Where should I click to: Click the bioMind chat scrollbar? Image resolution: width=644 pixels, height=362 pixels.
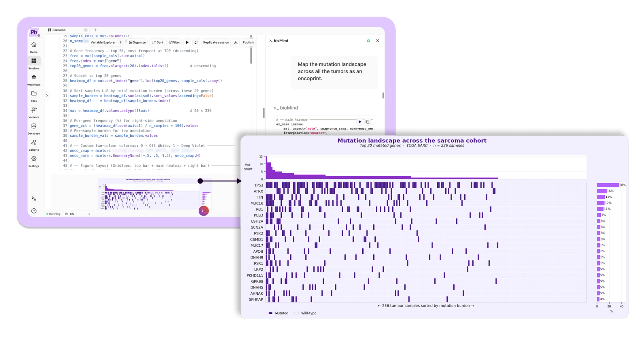pos(383,95)
